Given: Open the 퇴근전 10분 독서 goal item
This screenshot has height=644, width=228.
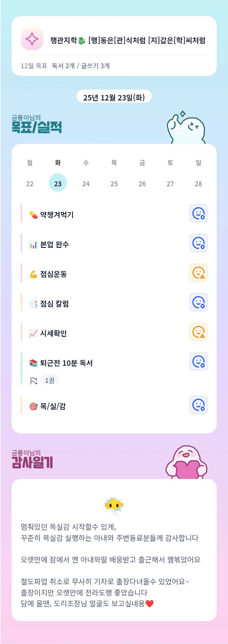Looking at the screenshot, I should 66,363.
